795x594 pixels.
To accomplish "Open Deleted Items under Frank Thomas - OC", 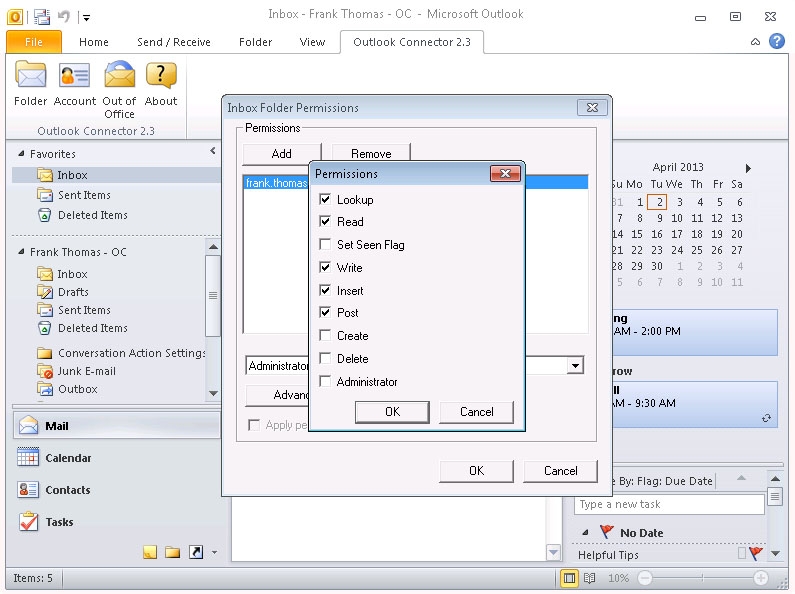I will tap(93, 328).
